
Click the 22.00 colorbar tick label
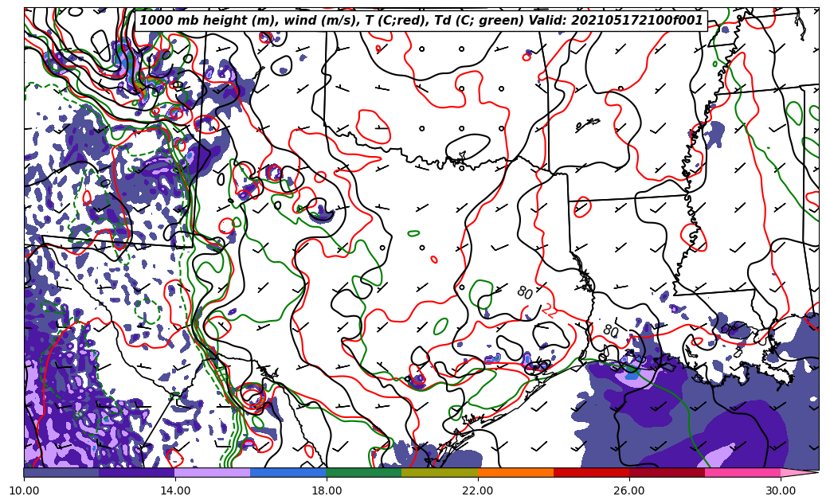478,490
